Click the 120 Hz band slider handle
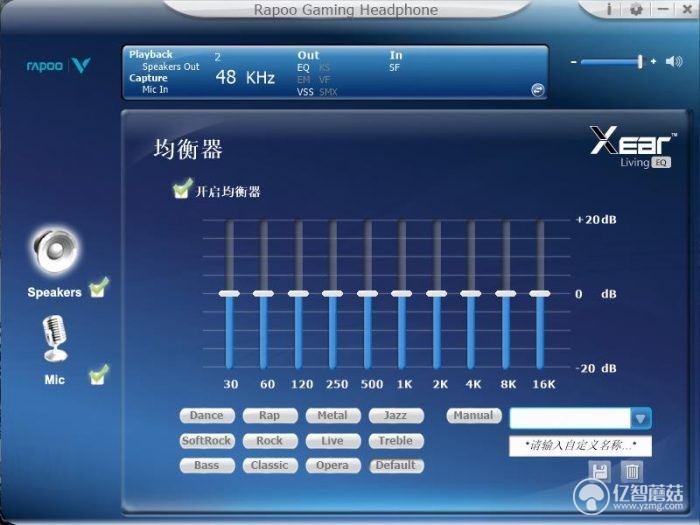Viewport: 700px width, 525px height. (298, 293)
